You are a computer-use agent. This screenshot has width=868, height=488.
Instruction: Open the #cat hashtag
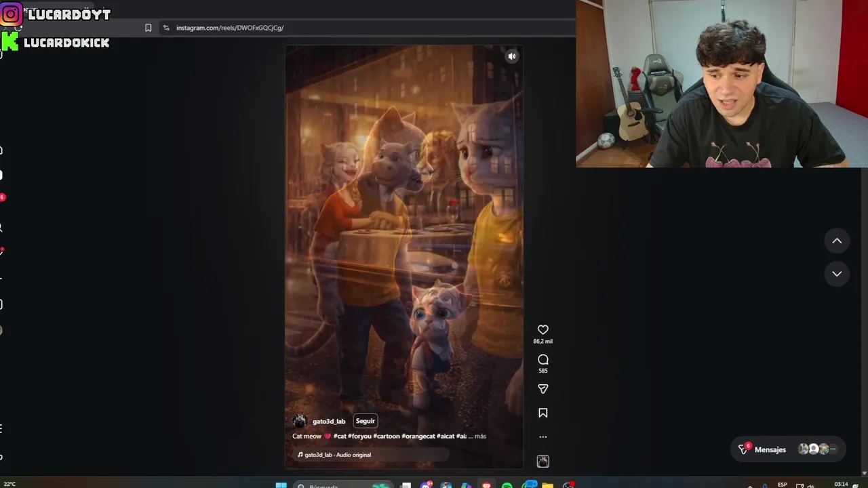[x=339, y=436]
